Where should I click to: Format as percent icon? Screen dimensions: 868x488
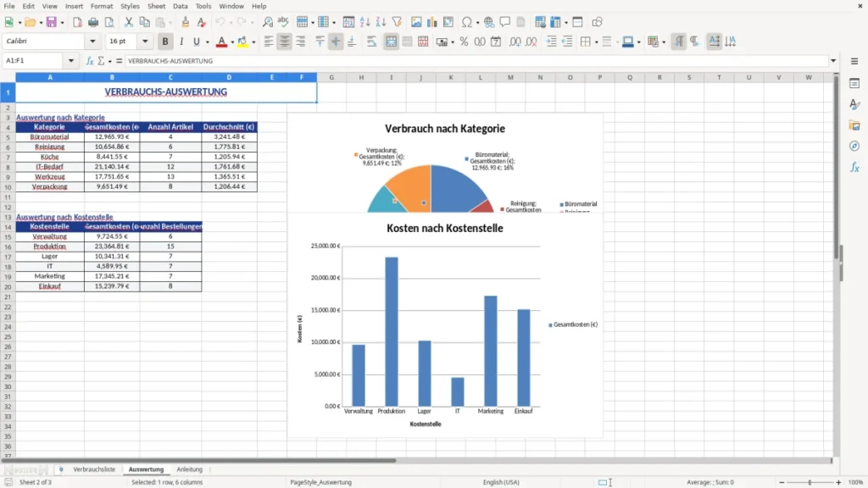[464, 42]
